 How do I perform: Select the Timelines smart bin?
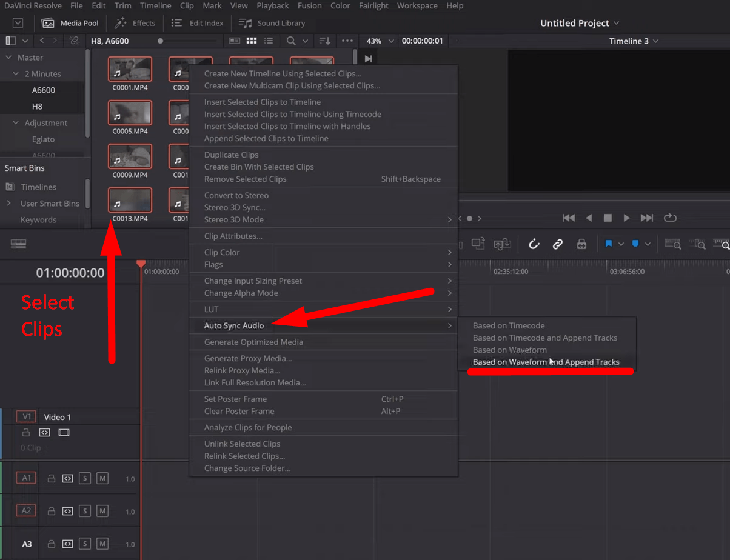(x=38, y=187)
